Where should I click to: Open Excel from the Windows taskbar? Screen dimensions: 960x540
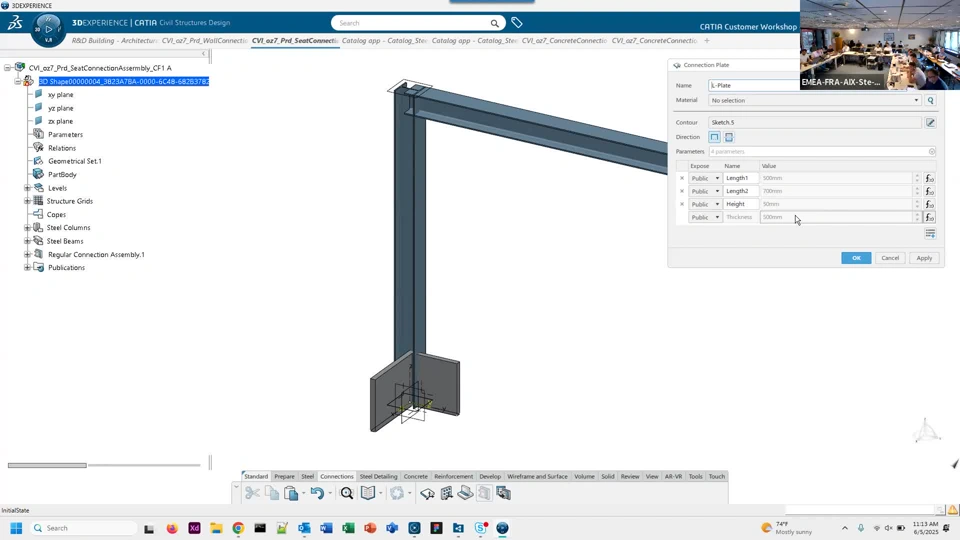[x=348, y=528]
